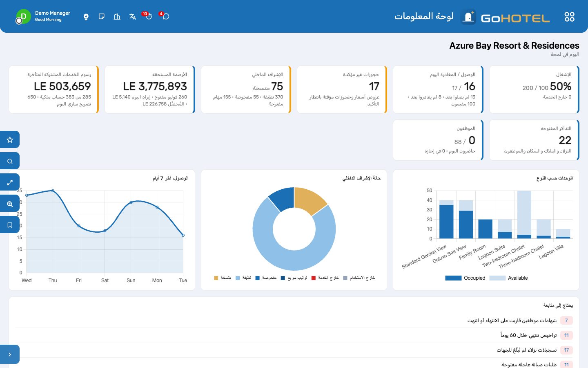The height and width of the screenshot is (368, 588).
Task: Open the language translation switcher icon
Action: tap(133, 17)
